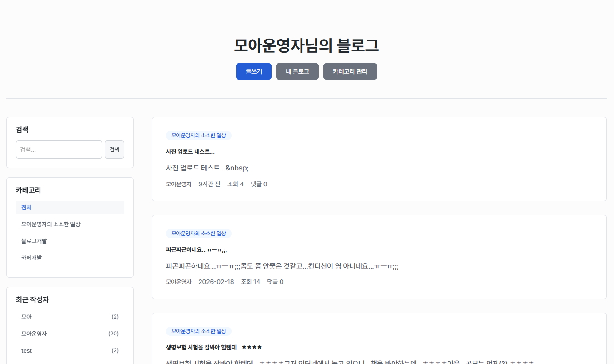The width and height of the screenshot is (614, 364).
Task: Open the 사진 업로드 테스트 post title
Action: tap(190, 151)
